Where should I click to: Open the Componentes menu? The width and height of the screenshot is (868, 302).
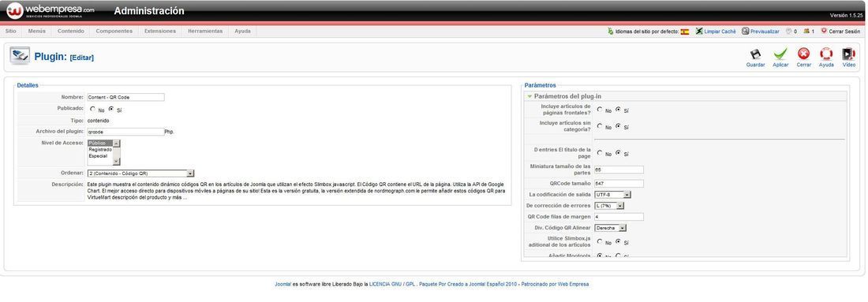(x=114, y=31)
